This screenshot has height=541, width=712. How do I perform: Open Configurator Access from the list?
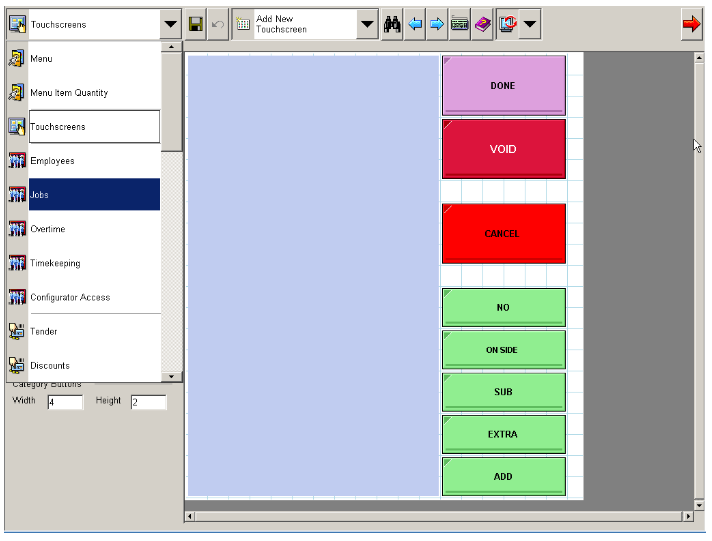coord(94,297)
